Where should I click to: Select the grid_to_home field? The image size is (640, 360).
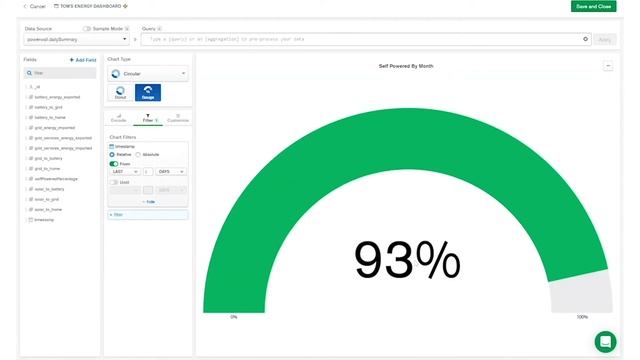pos(47,169)
